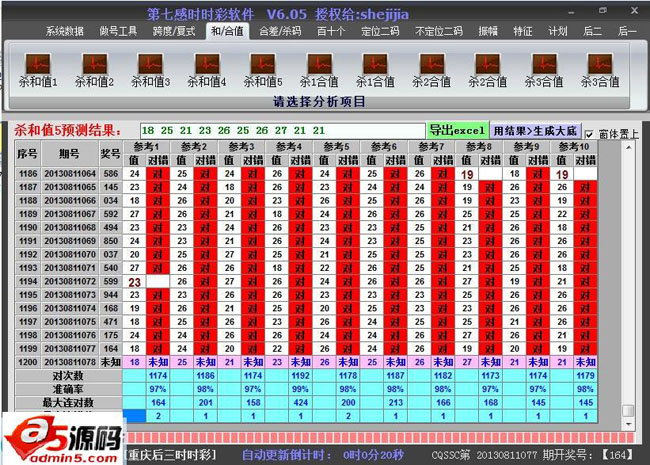The width and height of the screenshot is (650, 465).
Task: Click the 最大连对数 row label
Action: point(68,402)
